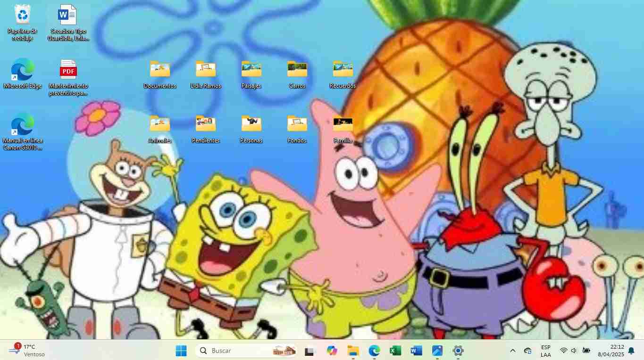Select the Familia folder
Image resolution: width=644 pixels, height=360 pixels.
pos(343,129)
